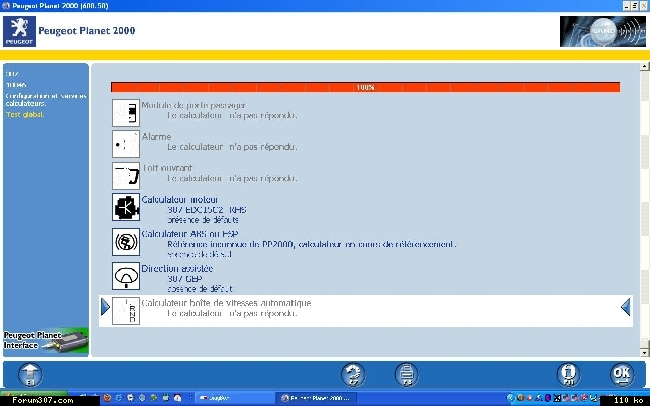Click the F8 print button
Screen dimensions: 650x406
[x=407, y=375]
